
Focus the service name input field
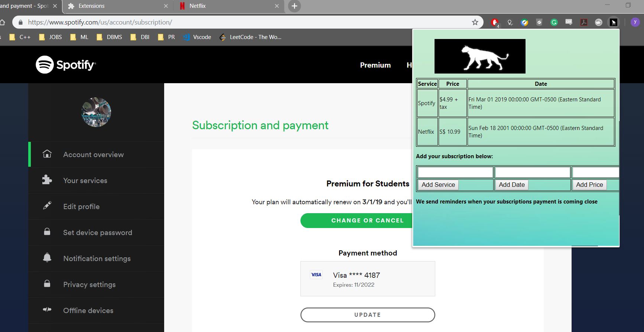[455, 172]
